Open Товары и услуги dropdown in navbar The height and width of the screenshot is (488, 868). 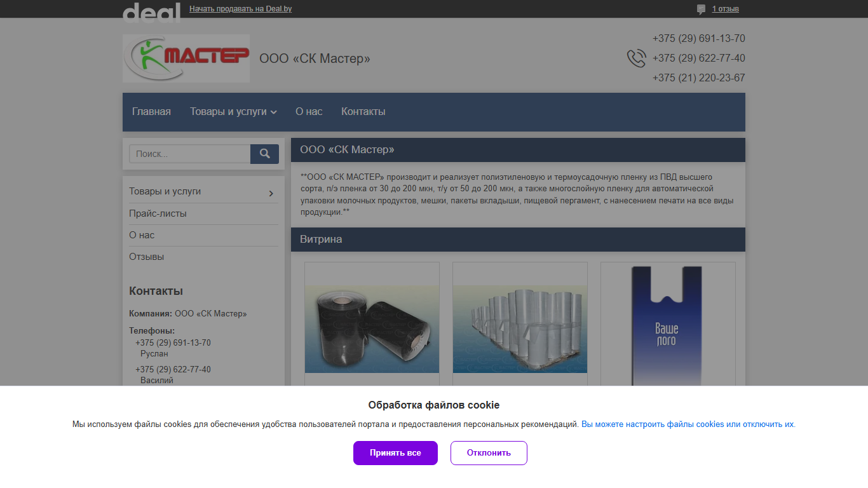tap(233, 112)
